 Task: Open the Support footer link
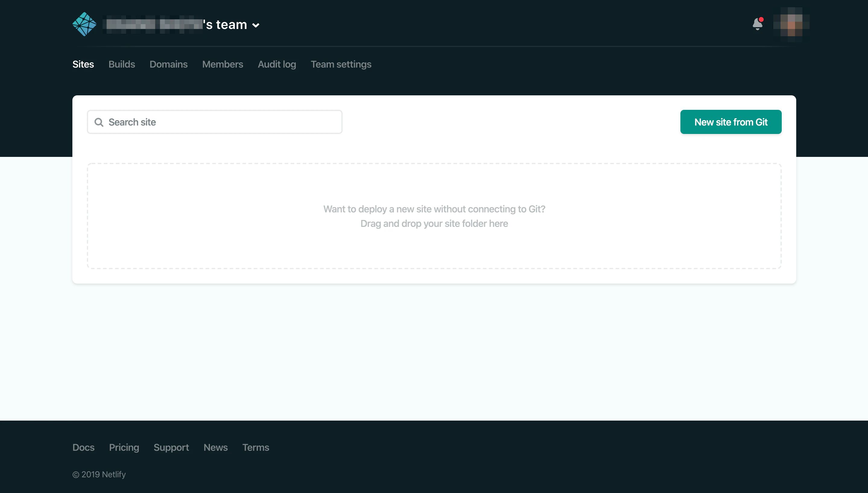pos(171,447)
